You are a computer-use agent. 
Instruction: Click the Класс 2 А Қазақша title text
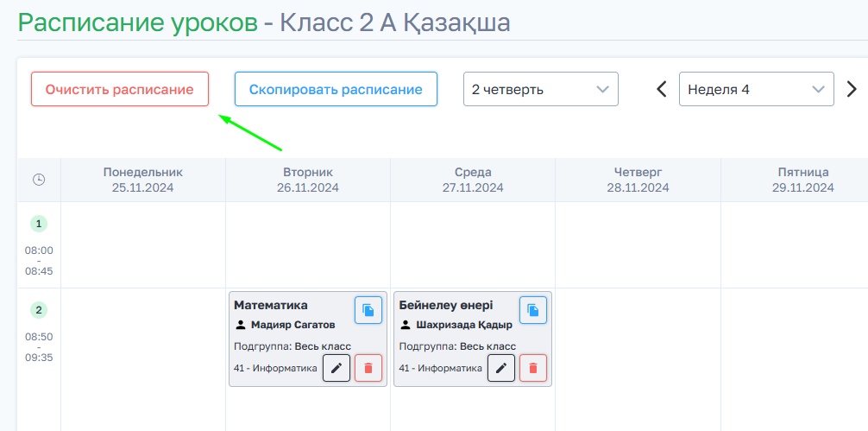coord(395,22)
